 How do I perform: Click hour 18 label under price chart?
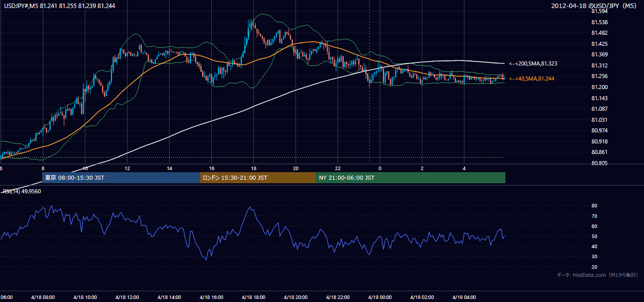pos(253,169)
